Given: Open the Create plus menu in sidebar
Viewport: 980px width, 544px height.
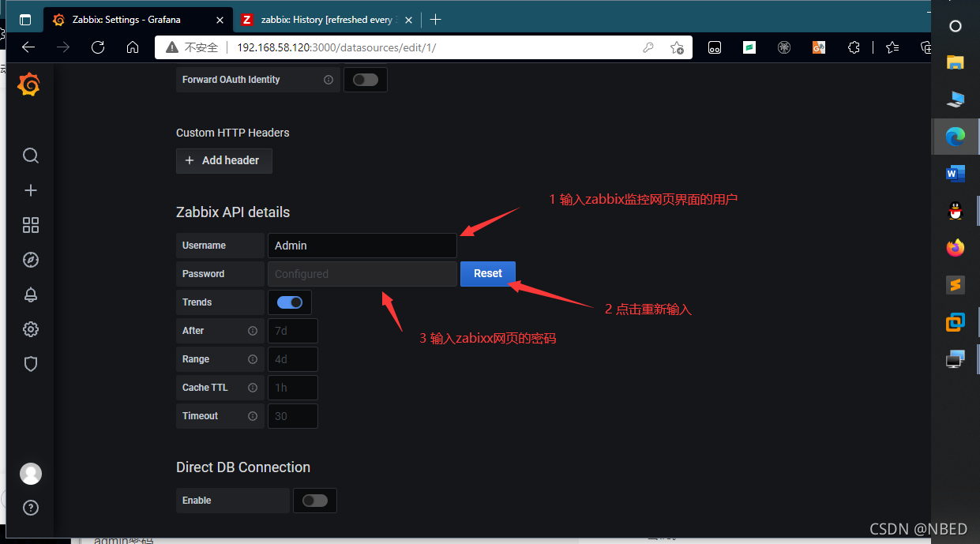Looking at the screenshot, I should point(31,190).
